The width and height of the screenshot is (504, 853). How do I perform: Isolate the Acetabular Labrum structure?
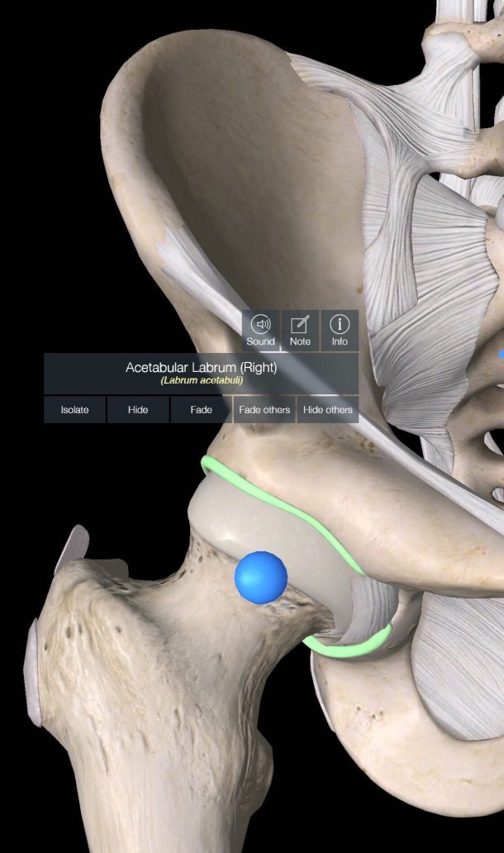(75, 410)
